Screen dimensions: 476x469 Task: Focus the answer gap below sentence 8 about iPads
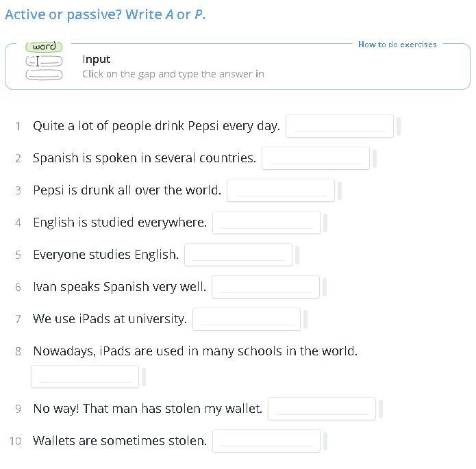click(85, 377)
